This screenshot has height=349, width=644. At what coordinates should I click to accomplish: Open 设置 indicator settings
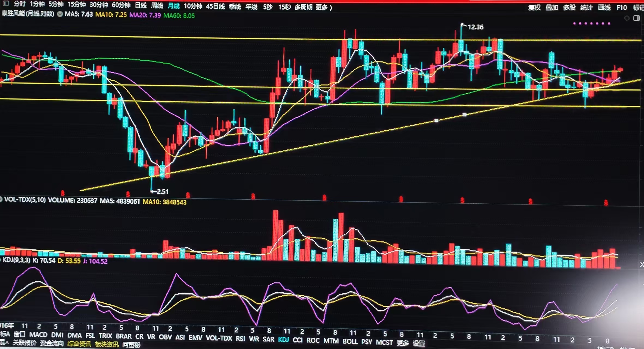[419, 343]
